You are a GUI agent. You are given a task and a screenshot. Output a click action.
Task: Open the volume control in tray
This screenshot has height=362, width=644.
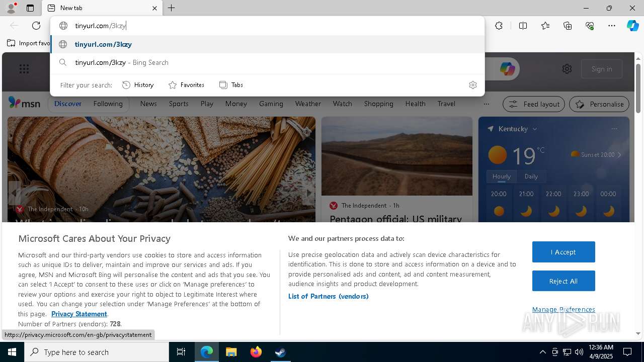[579, 352]
